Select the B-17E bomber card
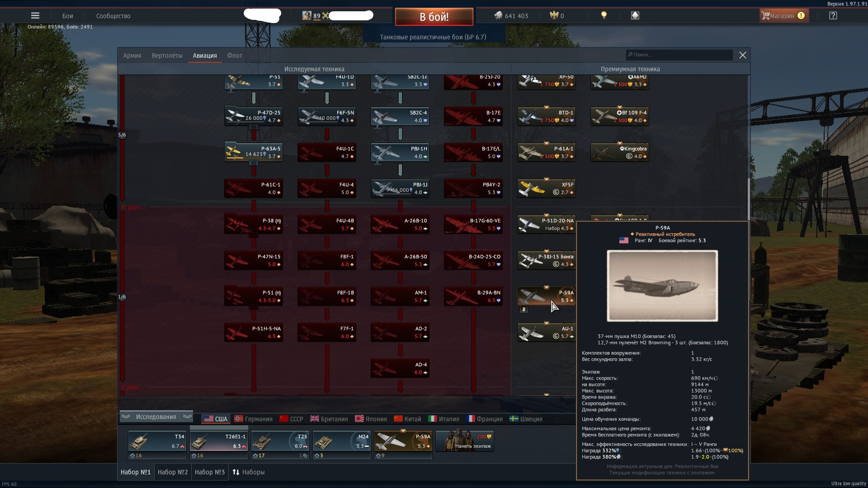Screen dimensions: 868x488 [473, 116]
